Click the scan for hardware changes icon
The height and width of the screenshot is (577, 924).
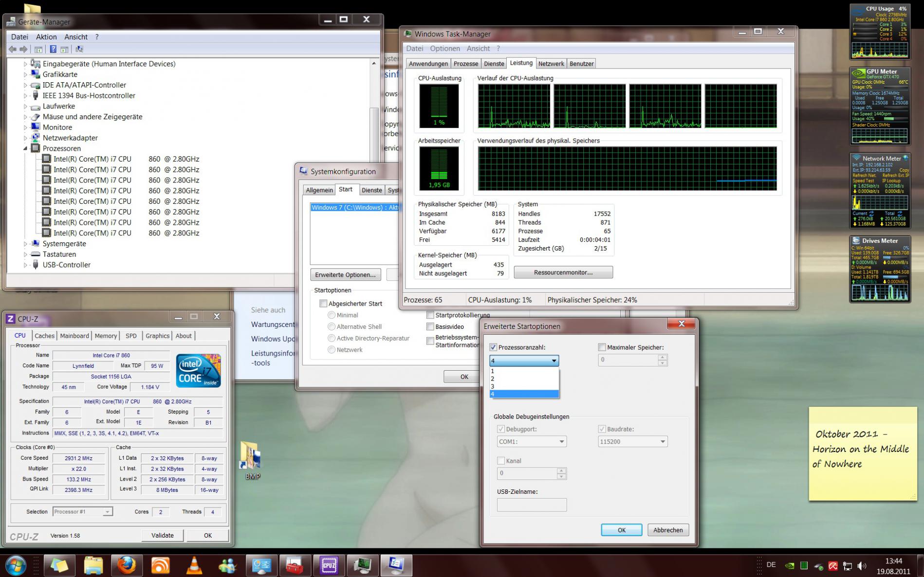(x=79, y=49)
